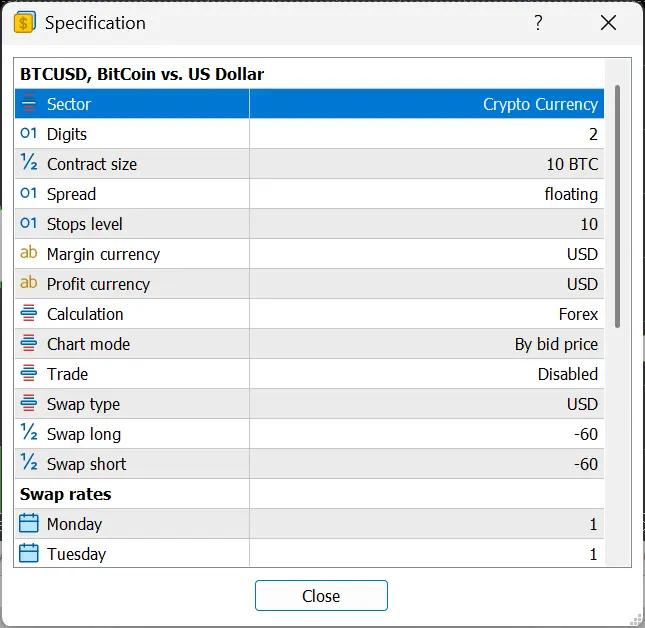Viewport: 645px width, 628px height.
Task: Select the Calculation label
Action: (85, 315)
